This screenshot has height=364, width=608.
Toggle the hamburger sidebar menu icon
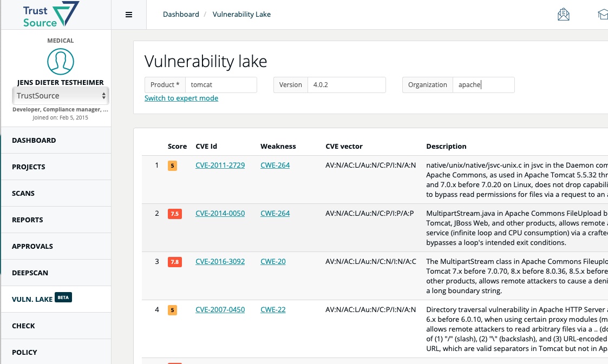point(129,15)
